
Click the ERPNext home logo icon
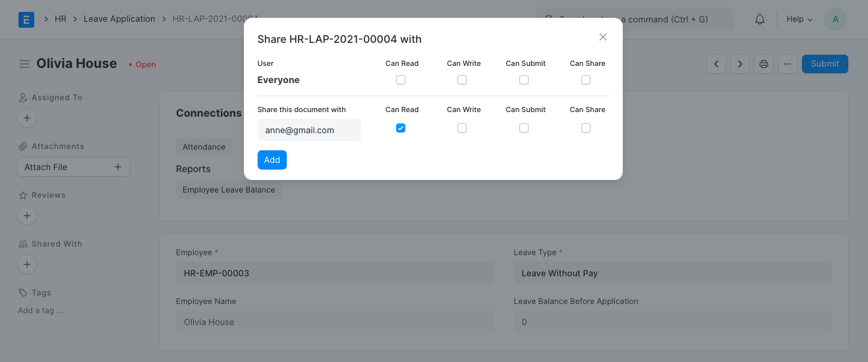tap(26, 19)
